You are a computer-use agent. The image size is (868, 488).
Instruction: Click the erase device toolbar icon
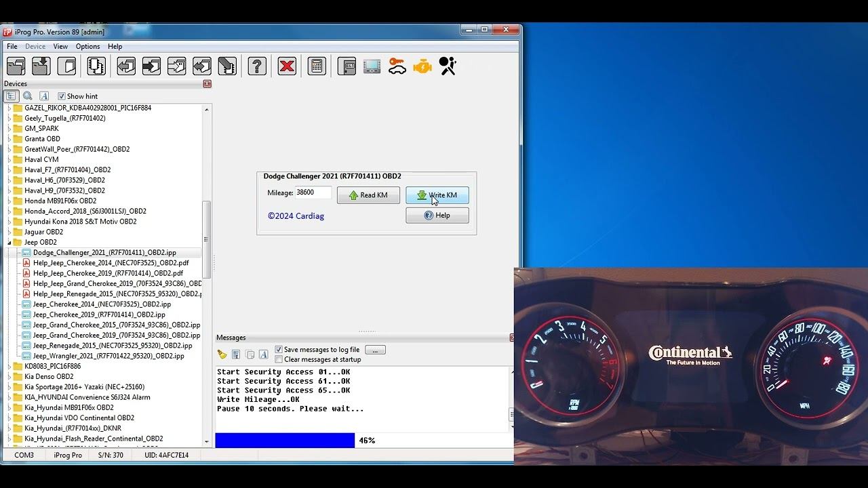(x=226, y=66)
